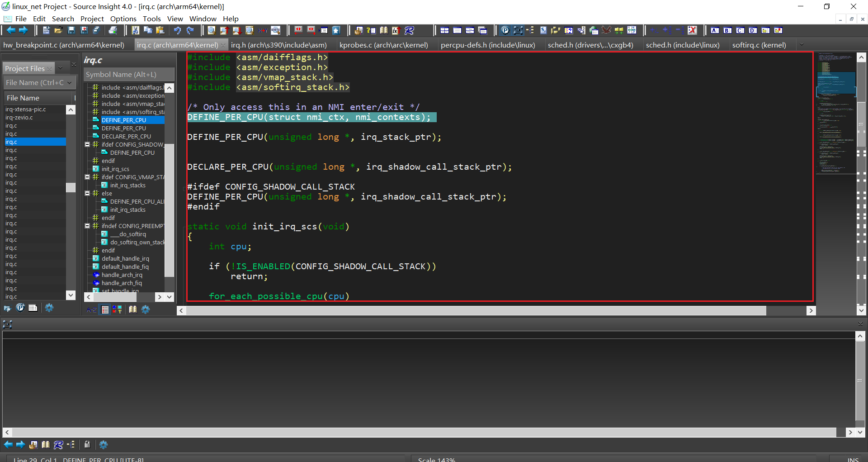Image resolution: width=868 pixels, height=462 pixels.
Task: Paste using the clipboard icon
Action: pos(160,30)
